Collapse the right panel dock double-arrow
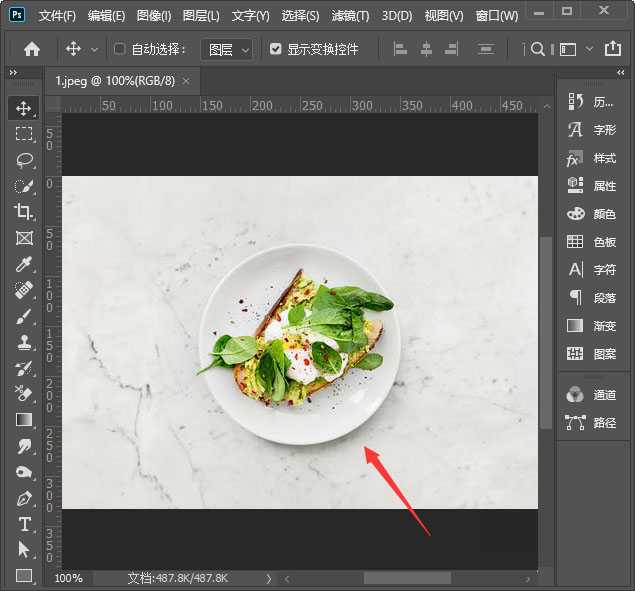Viewport: 635px width, 591px height. tap(620, 73)
